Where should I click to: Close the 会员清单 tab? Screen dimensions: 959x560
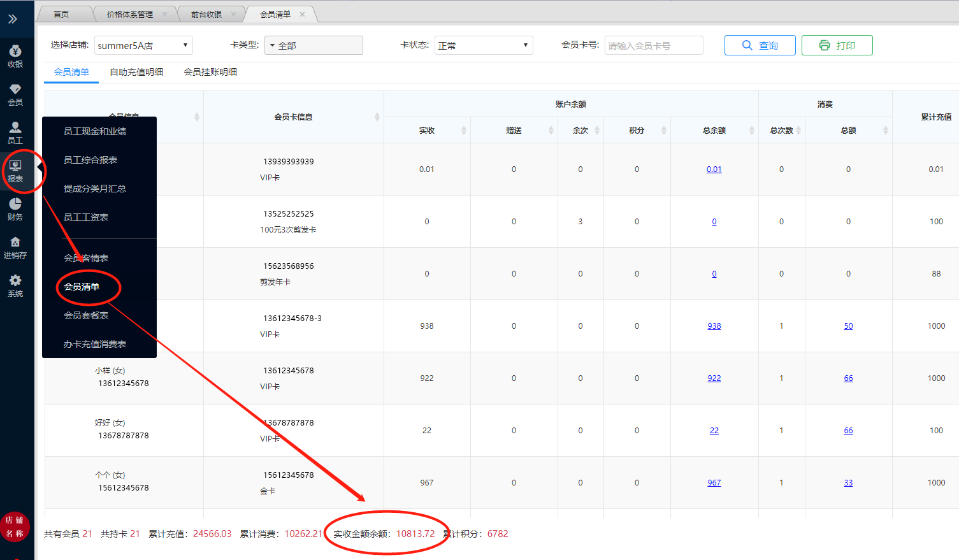[x=302, y=14]
